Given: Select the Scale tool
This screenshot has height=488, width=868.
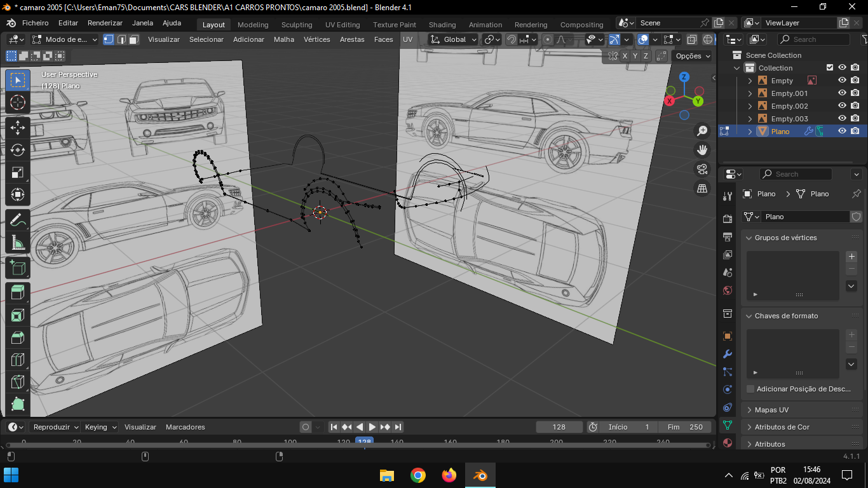Looking at the screenshot, I should click(x=18, y=172).
